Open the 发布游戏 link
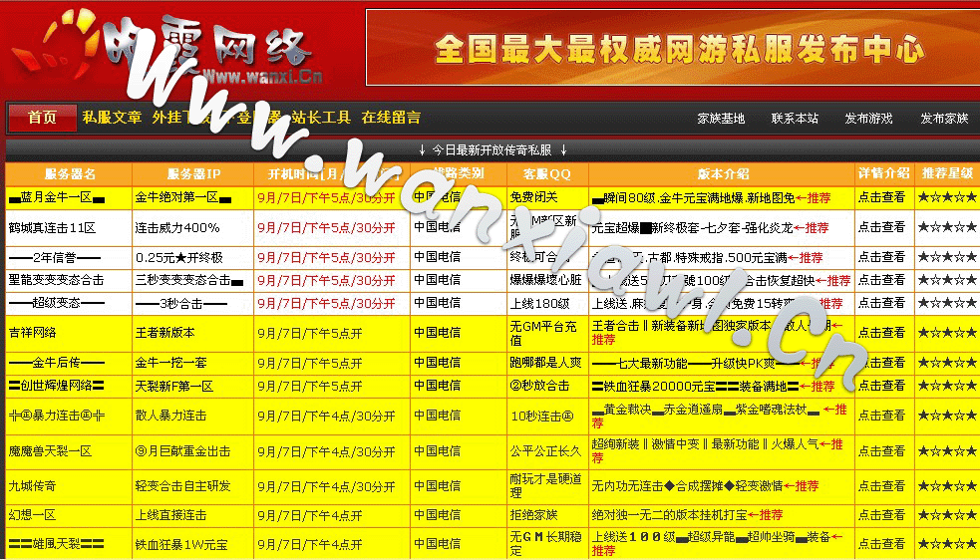 (868, 119)
